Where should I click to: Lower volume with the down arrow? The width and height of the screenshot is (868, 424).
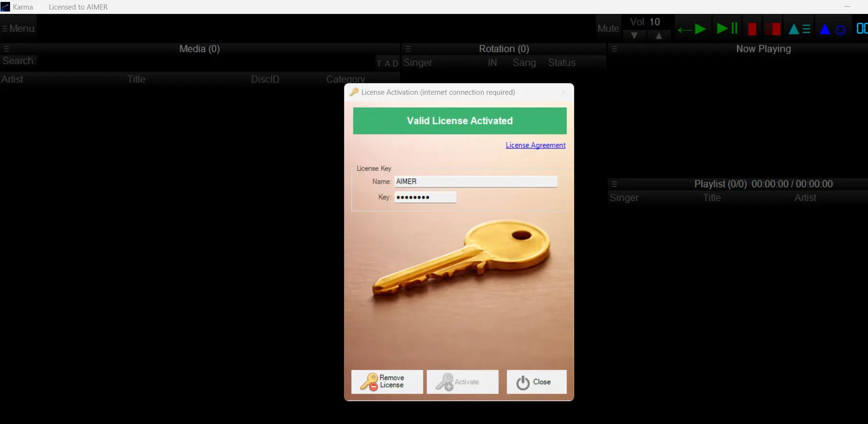634,35
